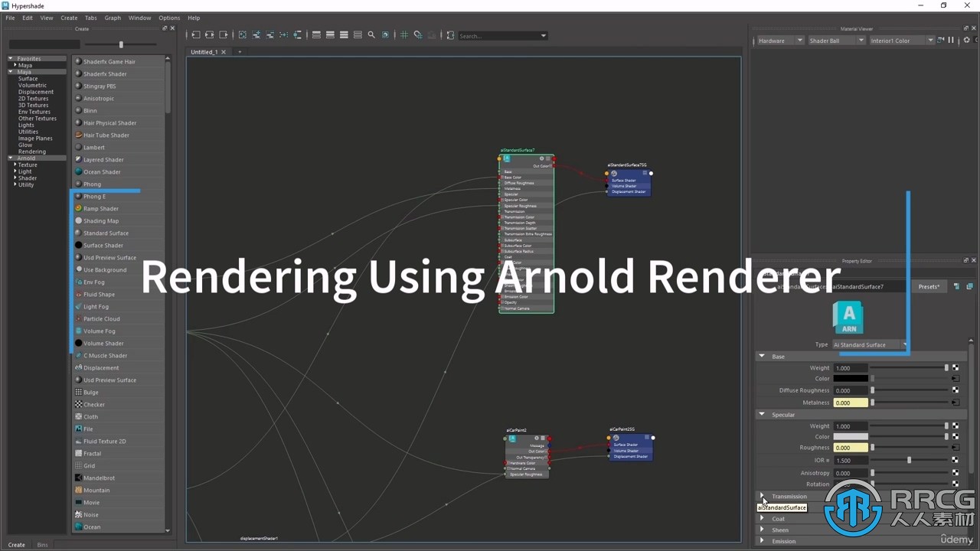Open the search field dropdown arrow
The height and width of the screenshot is (551, 980).
pyautogui.click(x=544, y=36)
